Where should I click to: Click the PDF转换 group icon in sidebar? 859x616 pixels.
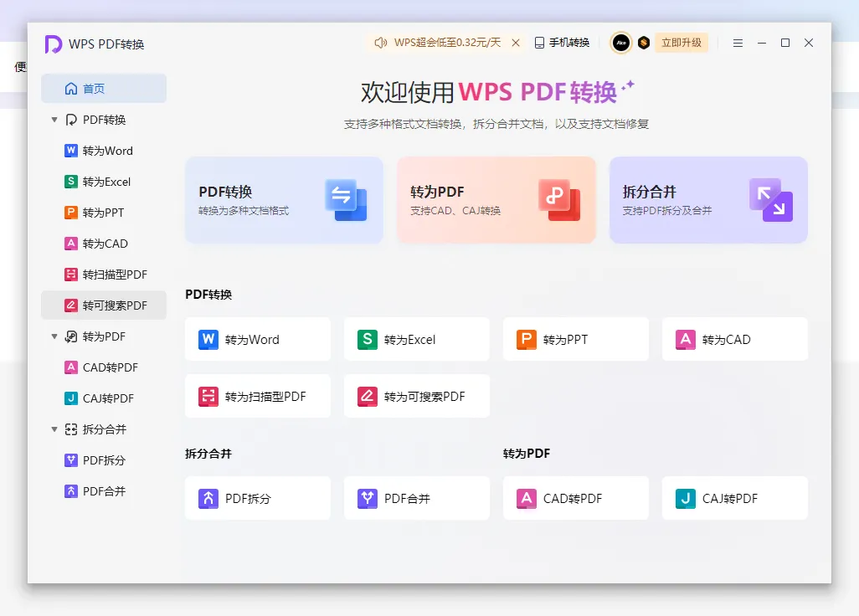click(x=71, y=120)
